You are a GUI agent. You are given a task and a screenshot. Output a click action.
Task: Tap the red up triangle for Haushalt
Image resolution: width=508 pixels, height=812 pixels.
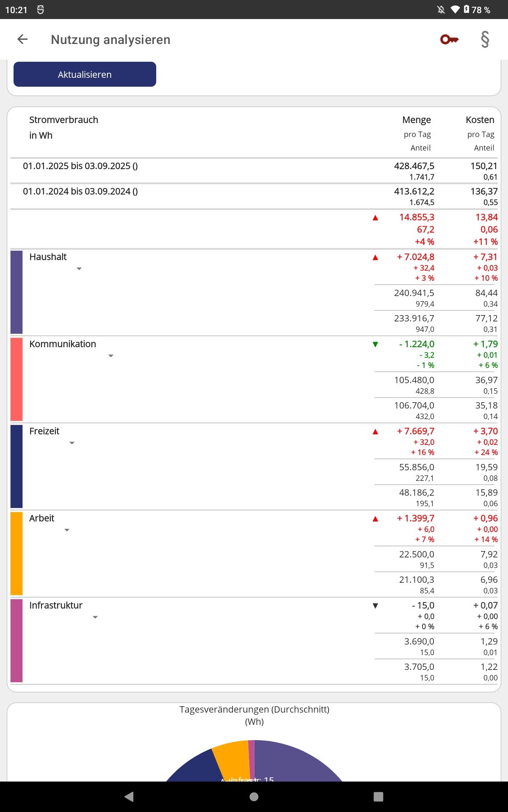tap(375, 258)
